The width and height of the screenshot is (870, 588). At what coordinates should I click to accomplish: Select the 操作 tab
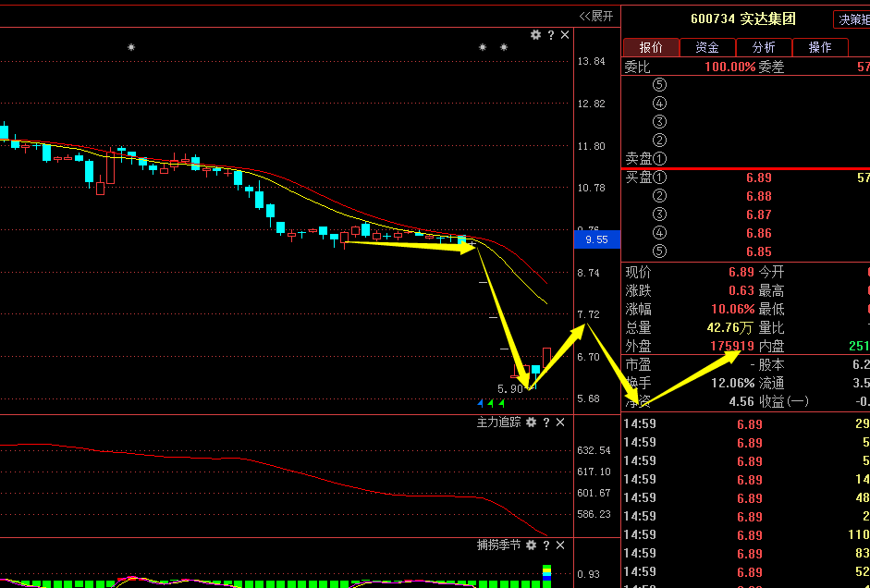(820, 47)
